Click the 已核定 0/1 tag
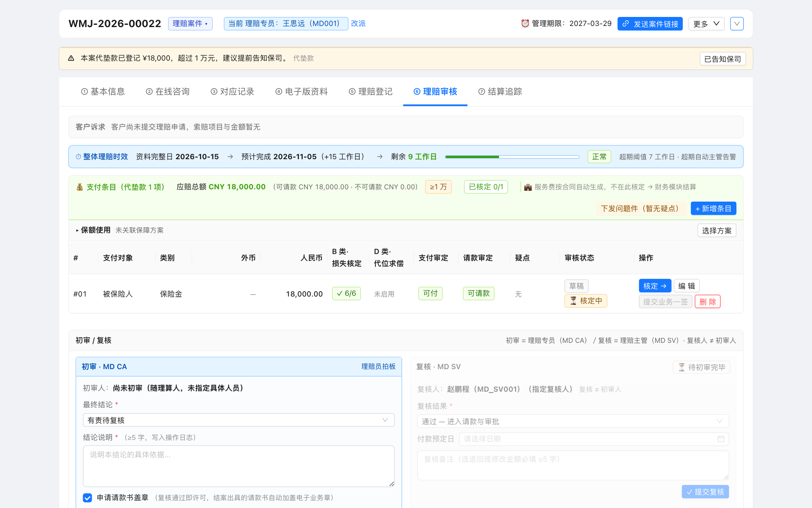 486,187
